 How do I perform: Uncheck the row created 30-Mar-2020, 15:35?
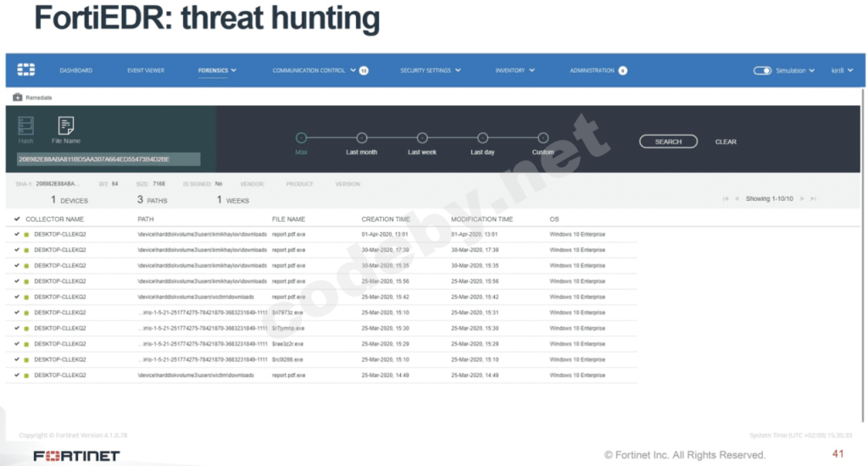(x=17, y=265)
